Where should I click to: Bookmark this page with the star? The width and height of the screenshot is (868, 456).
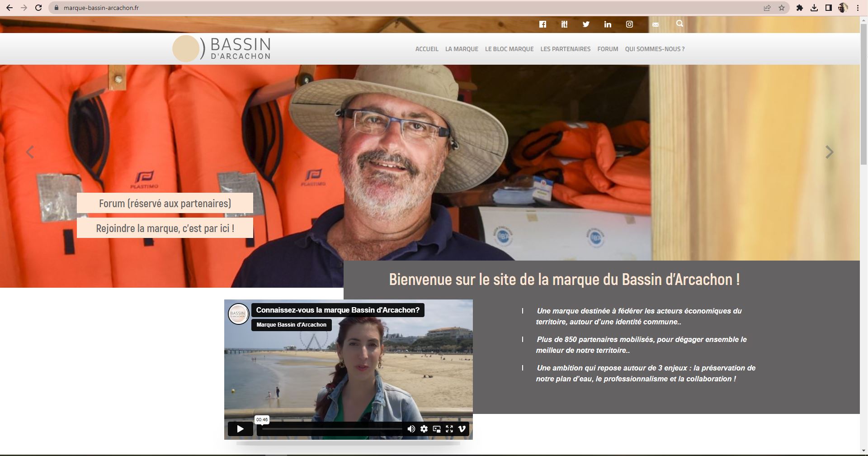point(782,8)
